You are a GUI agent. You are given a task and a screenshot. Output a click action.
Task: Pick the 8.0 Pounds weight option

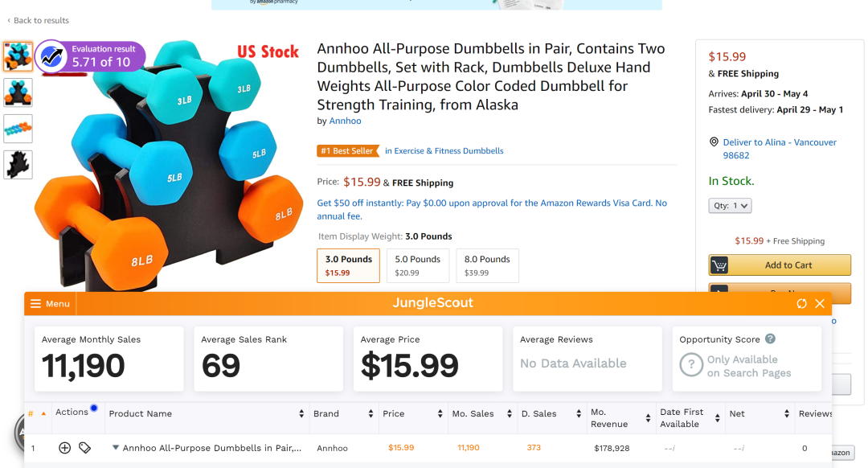pos(487,265)
